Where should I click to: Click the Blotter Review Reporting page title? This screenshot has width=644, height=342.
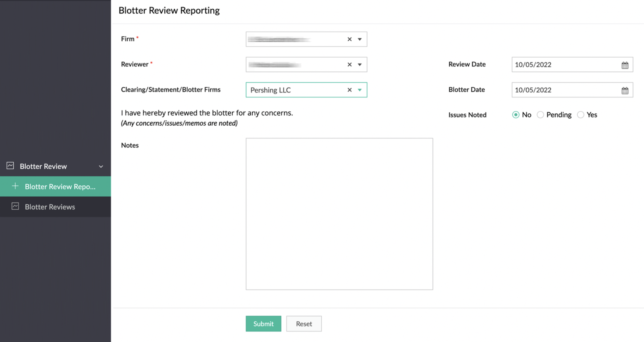click(169, 10)
